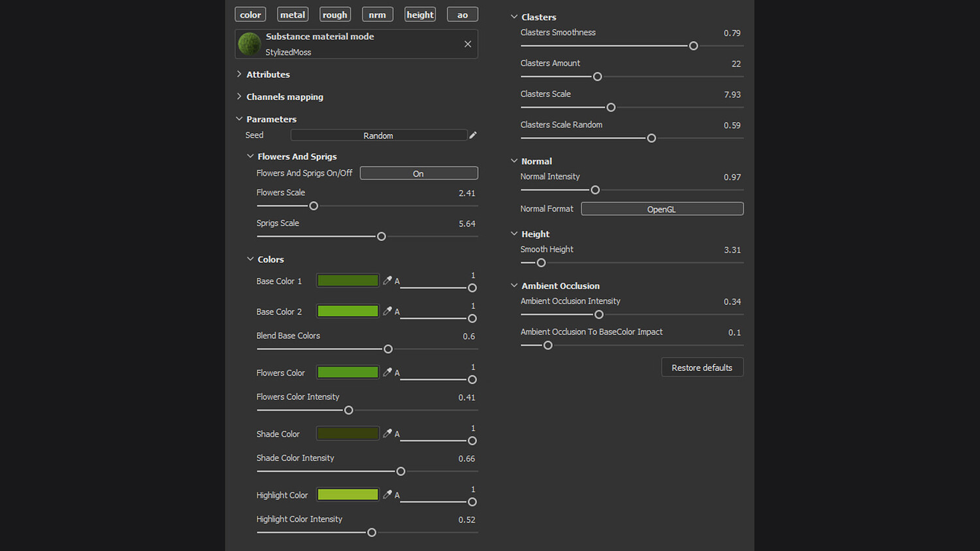Pick color with Base Color 2 eyedropper

click(387, 311)
